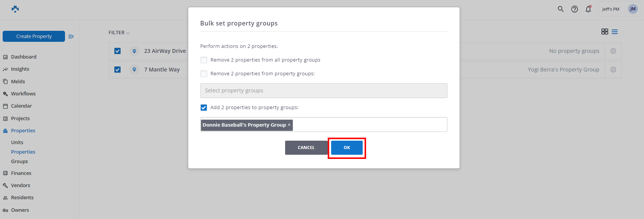Open settings gear for 23 AirWay Drive

point(613,51)
